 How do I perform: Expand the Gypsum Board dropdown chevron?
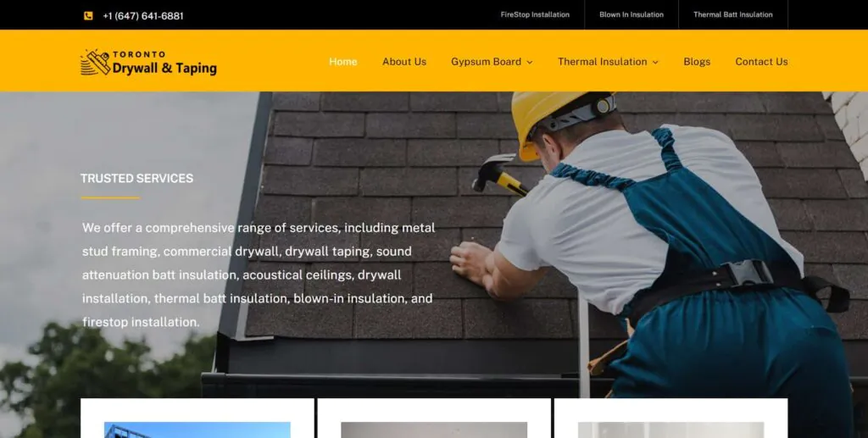(529, 62)
